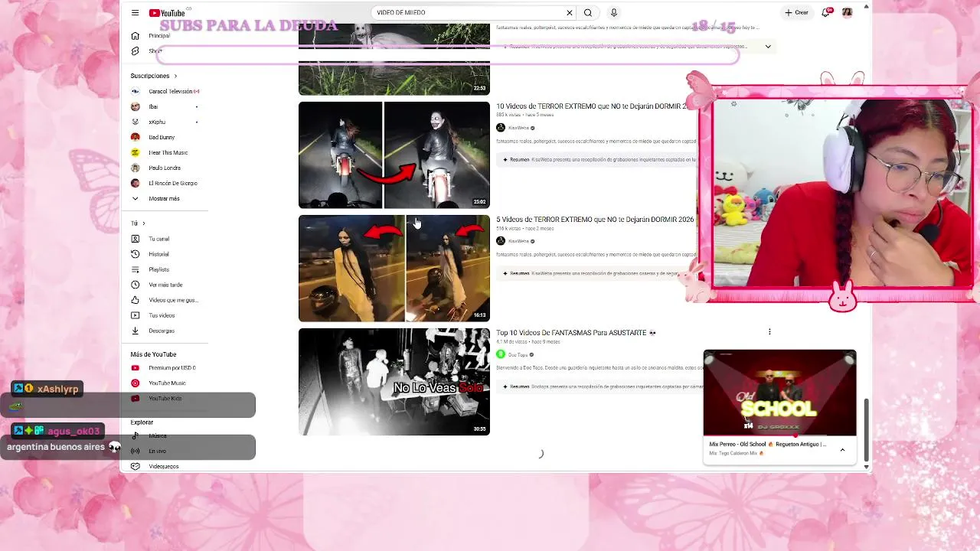Expand the miniplayer queue chevron

click(842, 450)
